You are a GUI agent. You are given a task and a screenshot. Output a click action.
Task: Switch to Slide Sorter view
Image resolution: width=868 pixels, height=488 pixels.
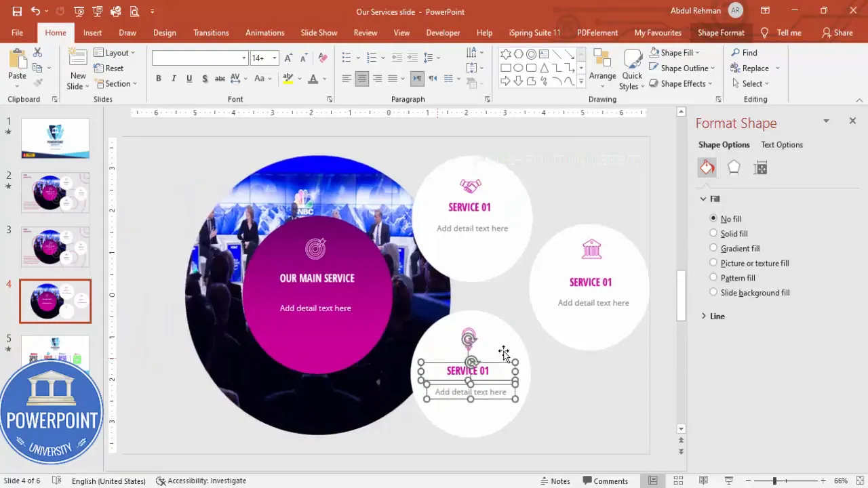pyautogui.click(x=678, y=481)
